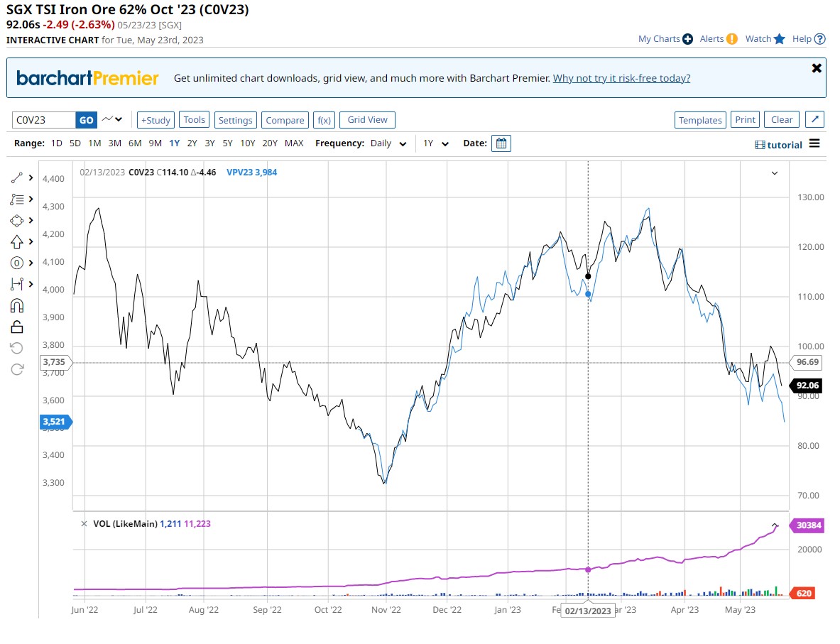The image size is (840, 644).
Task: Expand chart with the pop-out arrow button
Action: (815, 120)
